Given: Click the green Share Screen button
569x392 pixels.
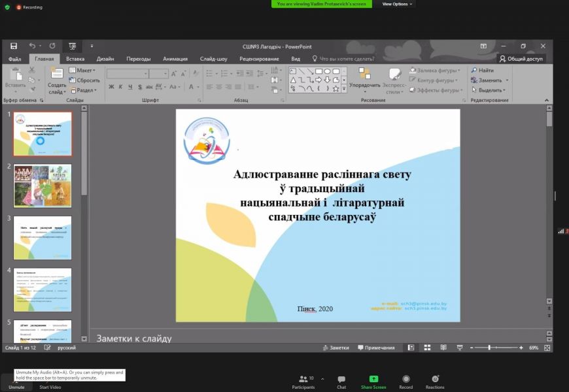Looking at the screenshot, I should coord(373,382).
